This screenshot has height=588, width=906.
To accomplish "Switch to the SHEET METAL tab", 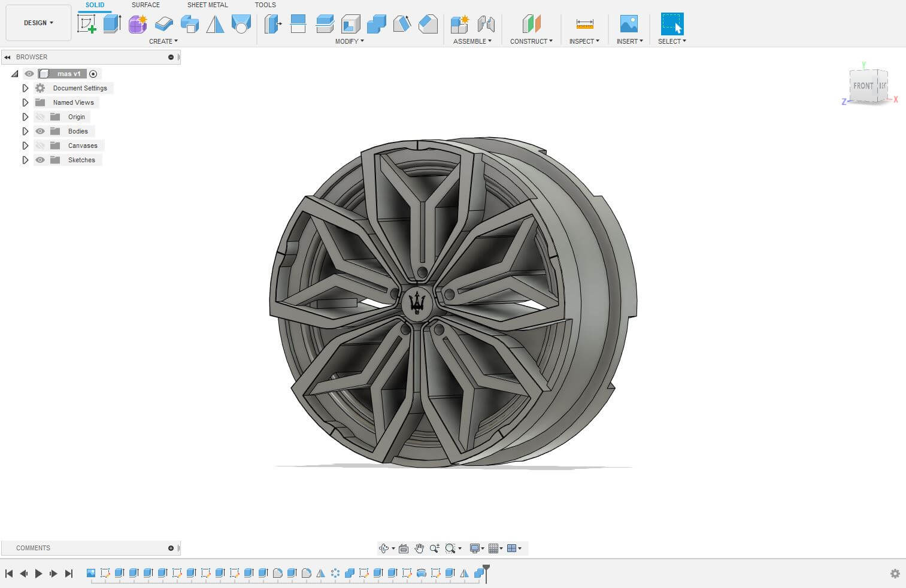I will coord(207,5).
